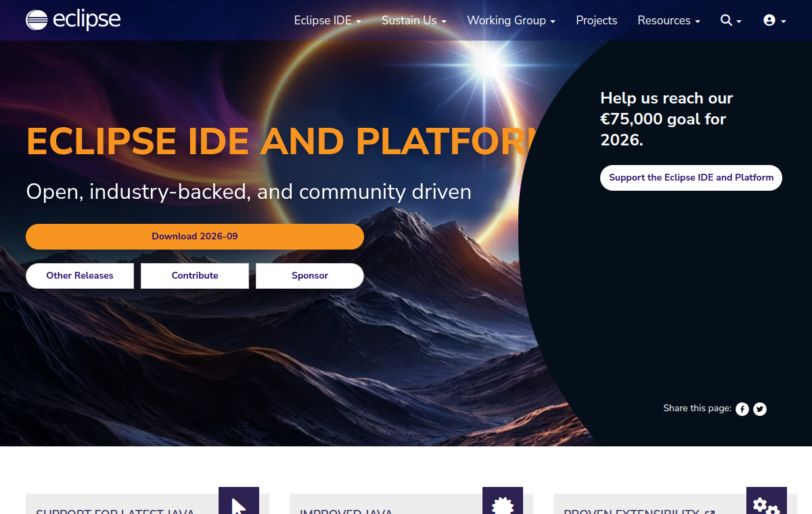This screenshot has height=514, width=812.
Task: Open the search magnifier icon menu
Action: pyautogui.click(x=731, y=20)
